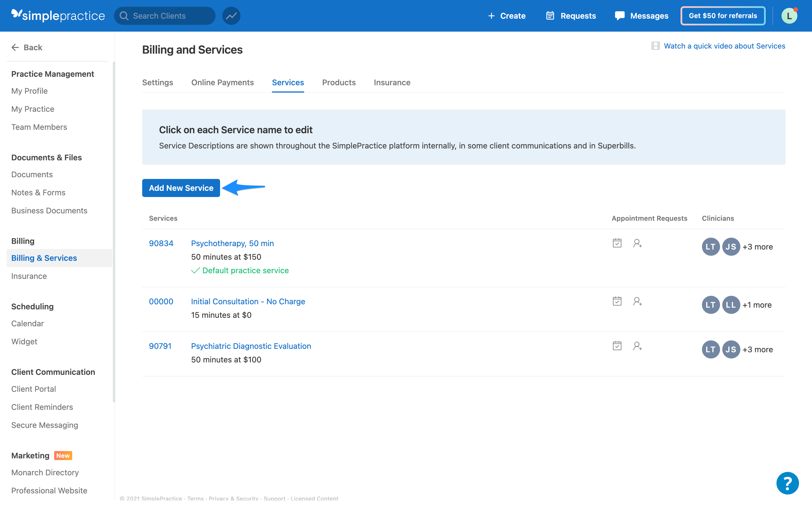Show +3 more clinicians for Psychiatric Diagnostic Evaluation

757,349
